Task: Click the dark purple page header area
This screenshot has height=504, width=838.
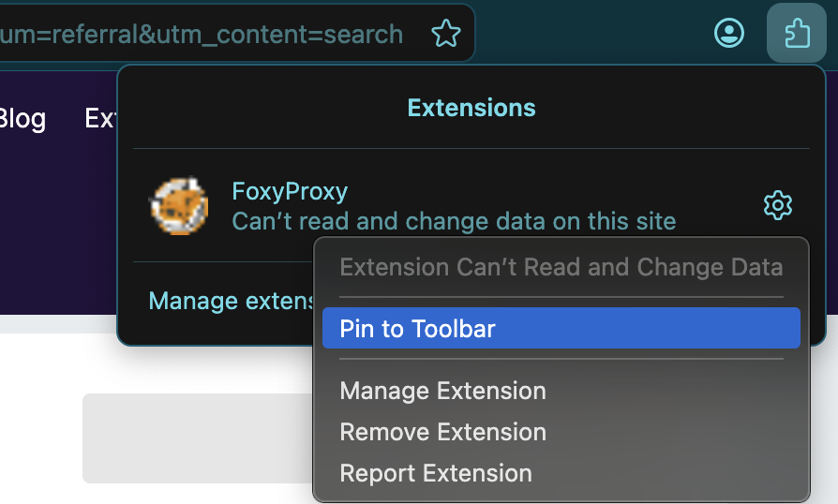Action: tap(56, 234)
